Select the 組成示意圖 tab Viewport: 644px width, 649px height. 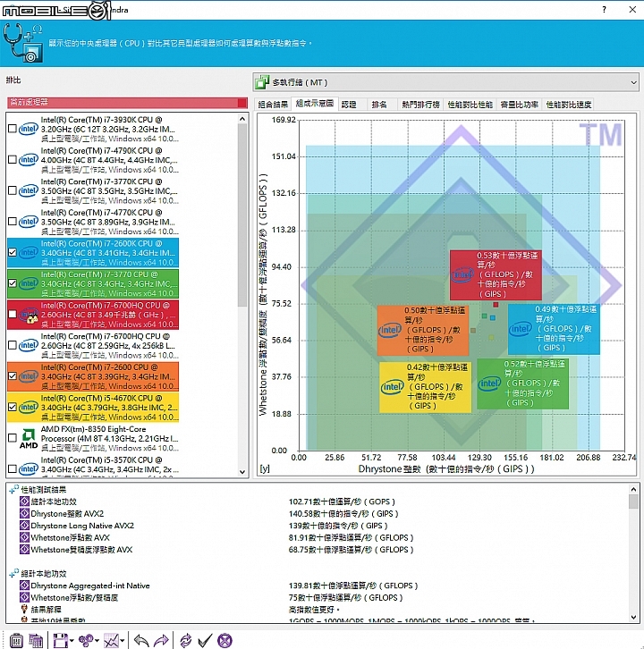pyautogui.click(x=315, y=104)
